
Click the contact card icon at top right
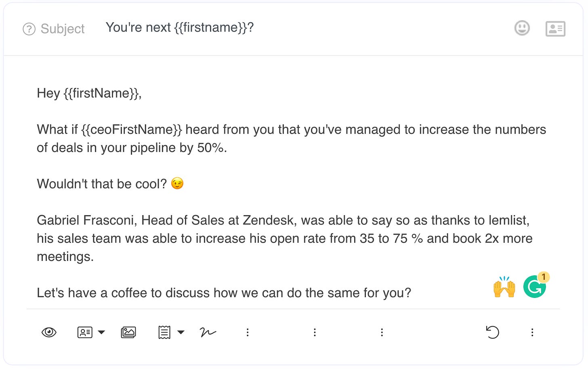click(x=555, y=28)
